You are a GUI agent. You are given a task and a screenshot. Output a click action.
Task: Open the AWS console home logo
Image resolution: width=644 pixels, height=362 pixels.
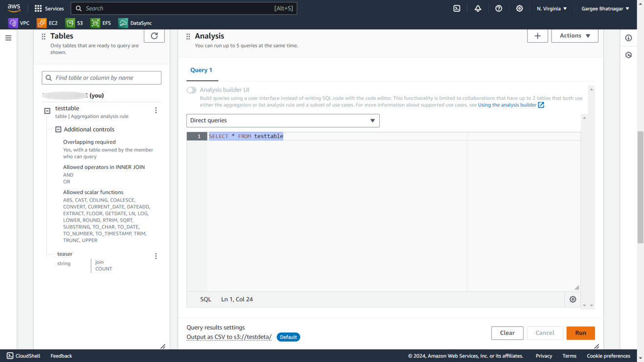[x=14, y=8]
